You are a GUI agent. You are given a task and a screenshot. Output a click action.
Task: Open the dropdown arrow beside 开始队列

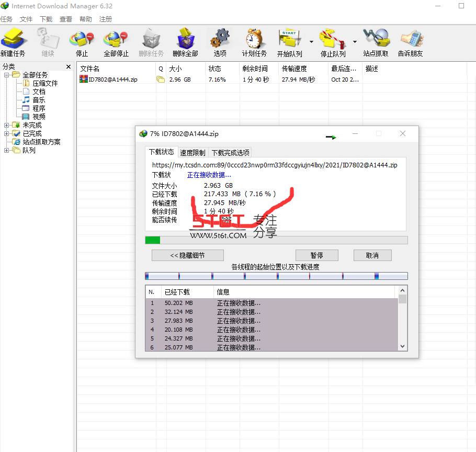pos(311,42)
